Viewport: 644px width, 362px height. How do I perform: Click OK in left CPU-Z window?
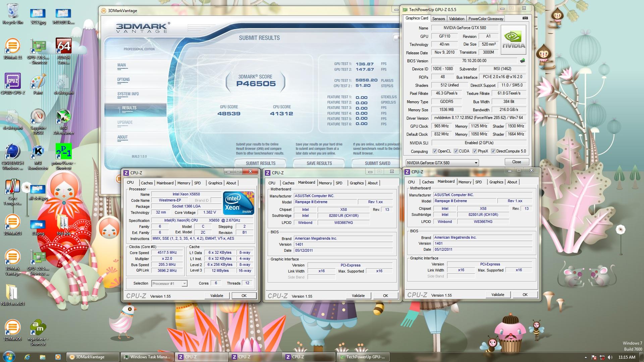coord(244,296)
